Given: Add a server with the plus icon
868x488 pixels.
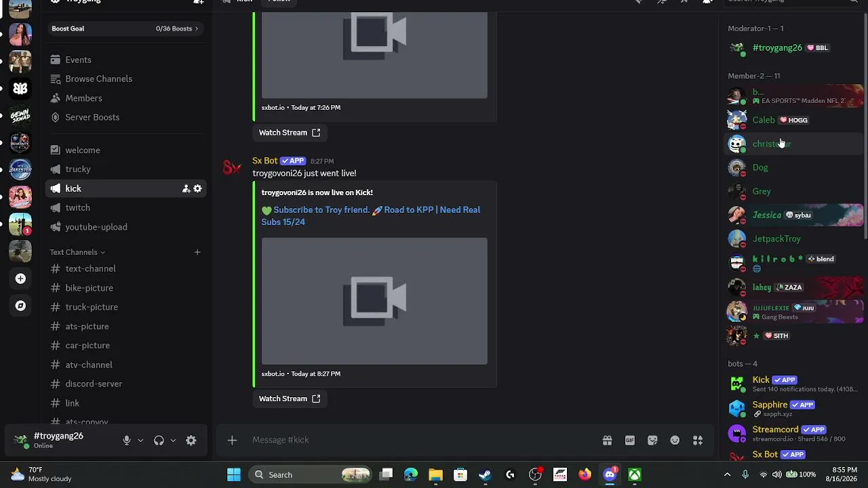Looking at the screenshot, I should 20,279.
